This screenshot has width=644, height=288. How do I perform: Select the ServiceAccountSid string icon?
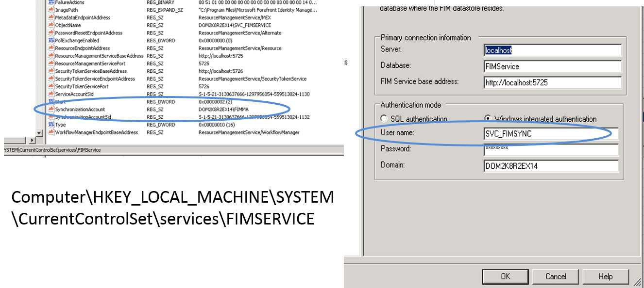click(51, 94)
